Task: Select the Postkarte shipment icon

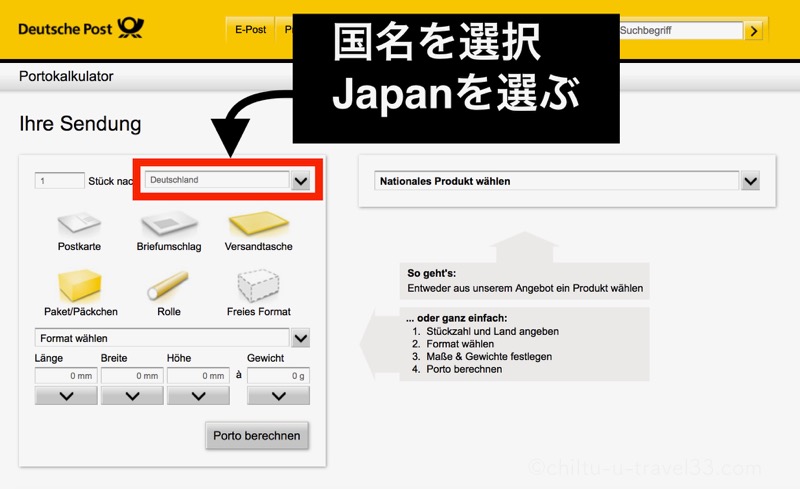Action: tap(79, 224)
